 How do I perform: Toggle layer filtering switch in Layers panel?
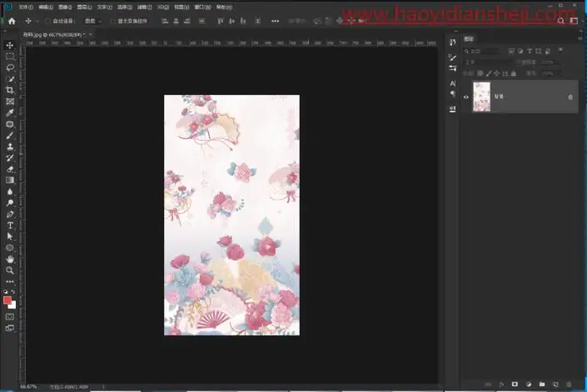pyautogui.click(x=560, y=50)
